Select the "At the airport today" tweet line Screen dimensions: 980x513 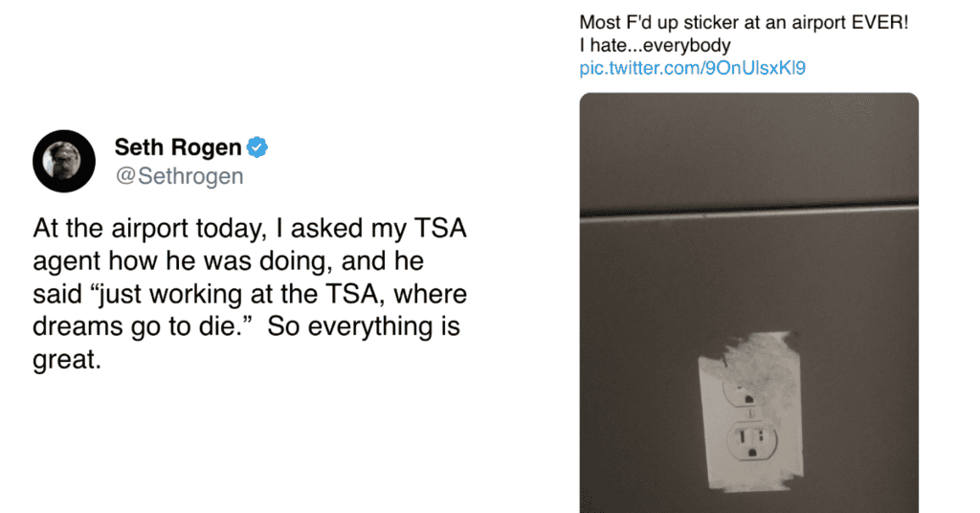pos(249,230)
